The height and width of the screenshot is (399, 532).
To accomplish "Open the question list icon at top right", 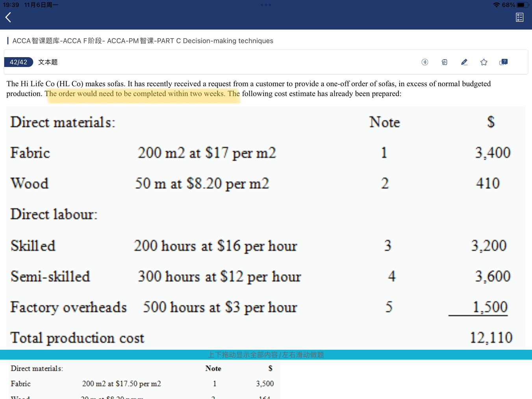I will pos(519,17).
